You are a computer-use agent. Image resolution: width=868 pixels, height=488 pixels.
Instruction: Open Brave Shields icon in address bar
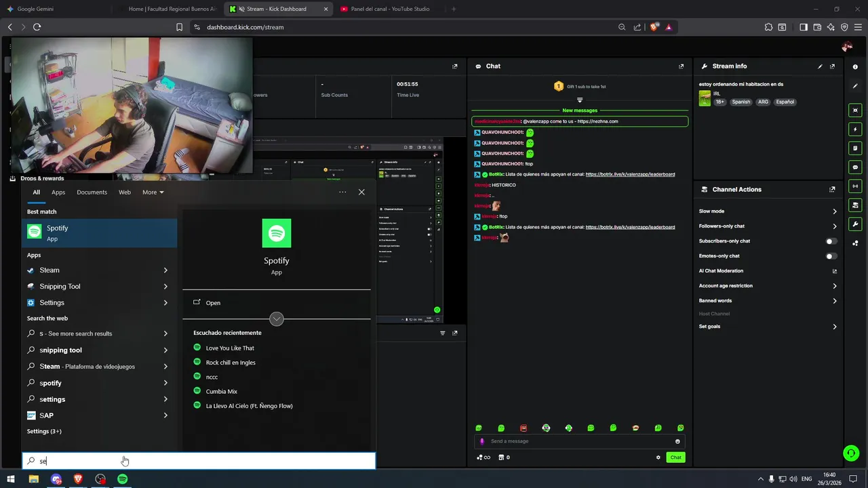pos(654,27)
